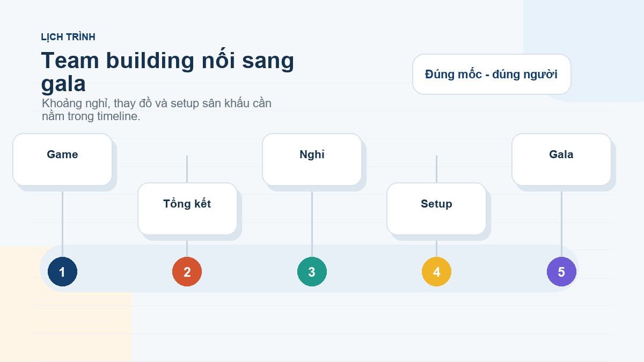Click the purple circle numbered 5

point(561,271)
